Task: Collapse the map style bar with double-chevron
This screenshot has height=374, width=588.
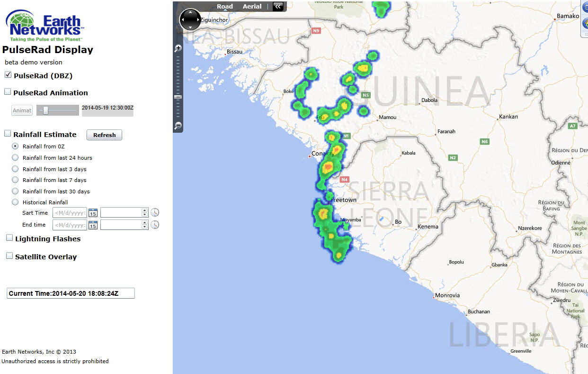Action: click(x=278, y=6)
